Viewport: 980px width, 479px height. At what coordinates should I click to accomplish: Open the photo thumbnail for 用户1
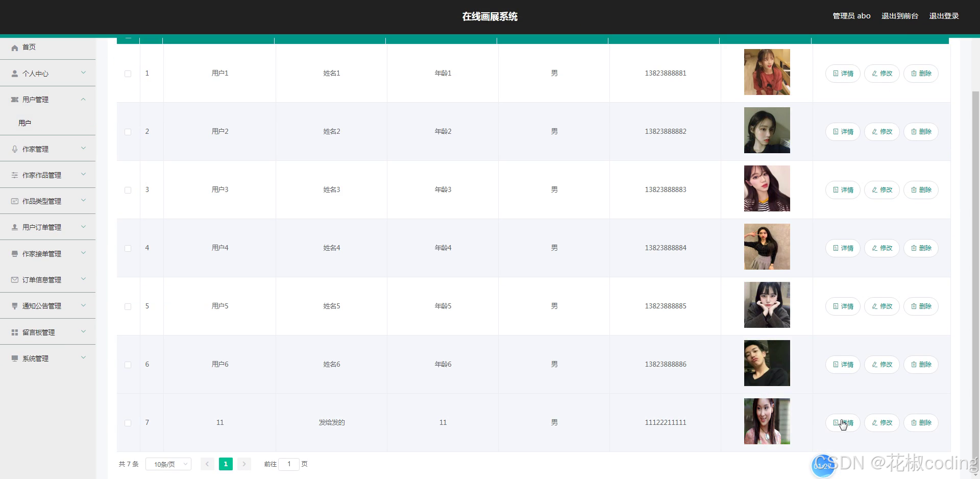[x=767, y=72]
